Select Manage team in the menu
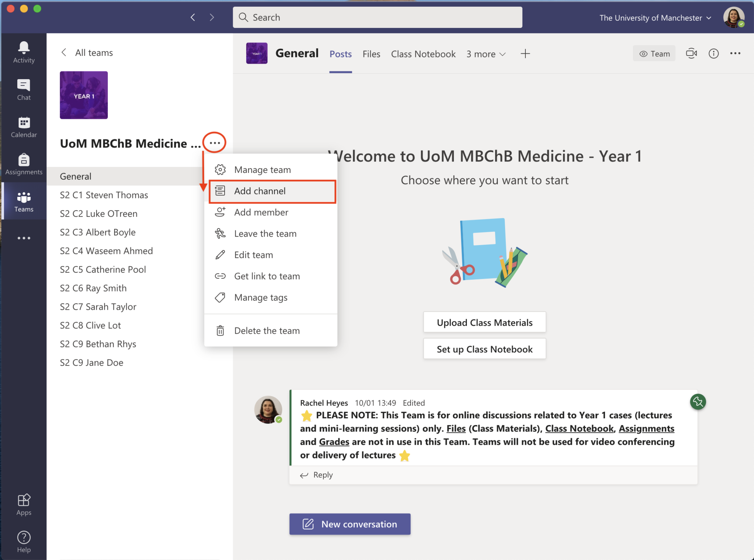The height and width of the screenshot is (560, 754). point(262,169)
